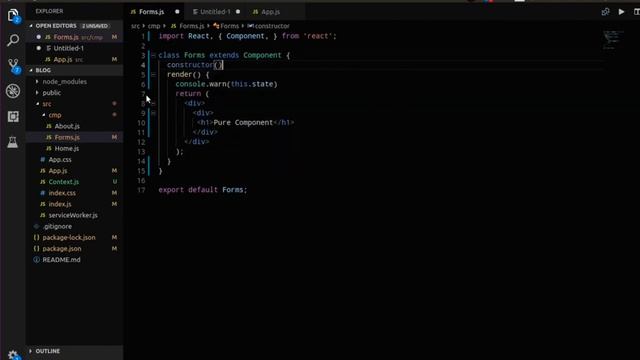Click 'console.warn(this.state)' line
The image size is (640, 360).
point(226,84)
